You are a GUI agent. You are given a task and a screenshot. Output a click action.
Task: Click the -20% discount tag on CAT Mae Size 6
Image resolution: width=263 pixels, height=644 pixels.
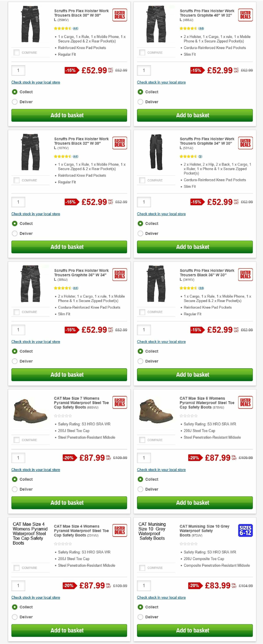195,458
